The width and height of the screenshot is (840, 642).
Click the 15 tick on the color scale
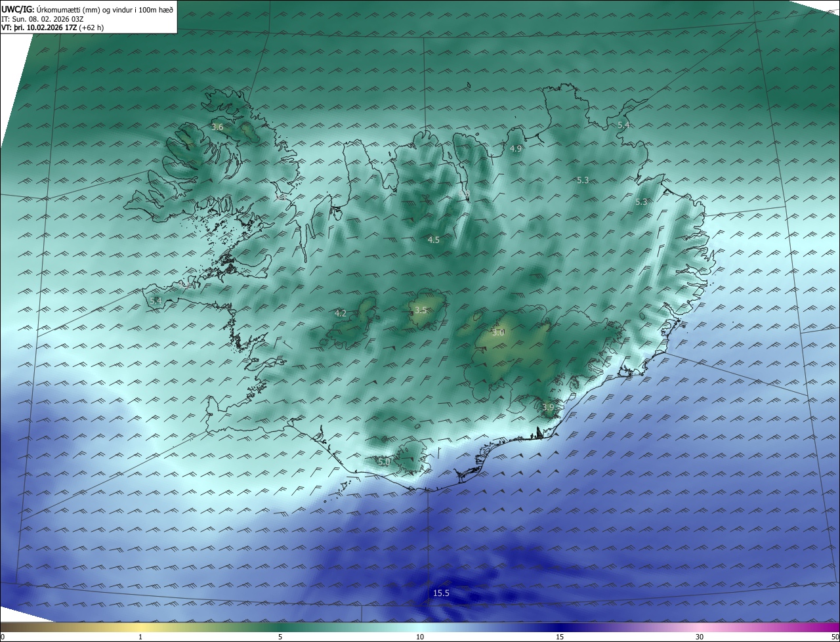tap(560, 637)
